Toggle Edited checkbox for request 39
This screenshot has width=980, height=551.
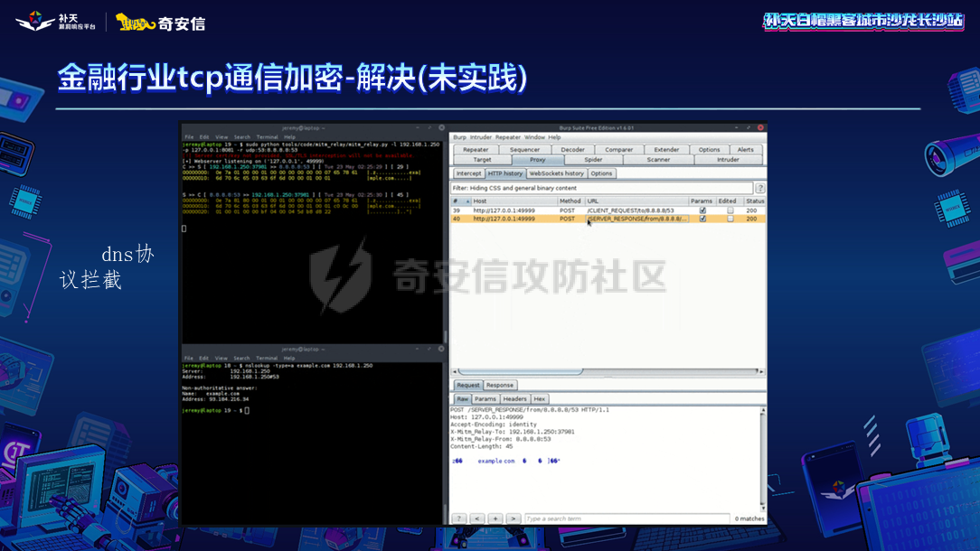tap(730, 210)
